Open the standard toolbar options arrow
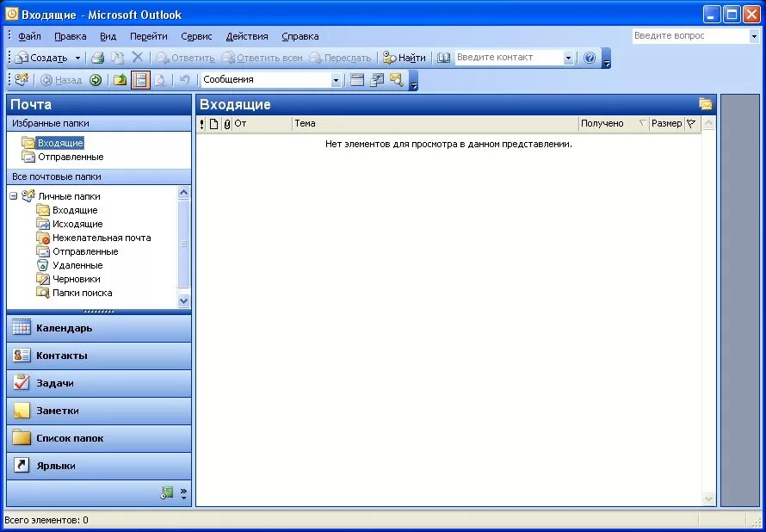The height and width of the screenshot is (532, 766). coord(606,59)
